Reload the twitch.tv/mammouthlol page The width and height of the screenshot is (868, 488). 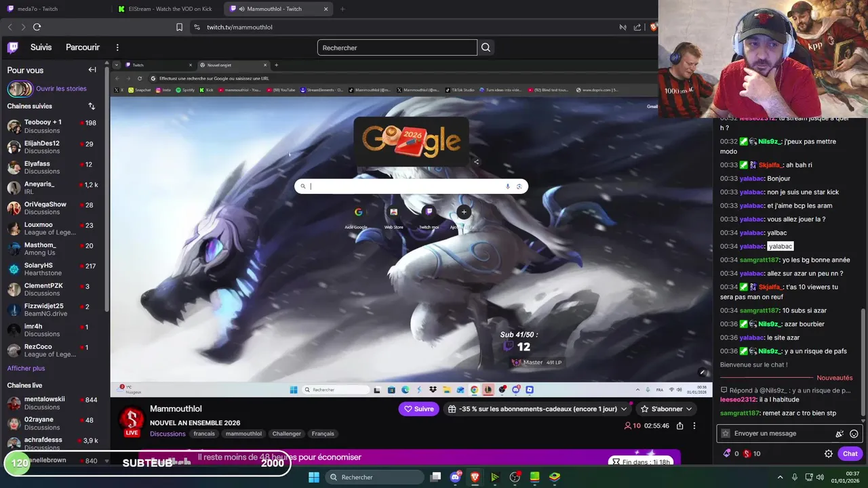(x=37, y=27)
